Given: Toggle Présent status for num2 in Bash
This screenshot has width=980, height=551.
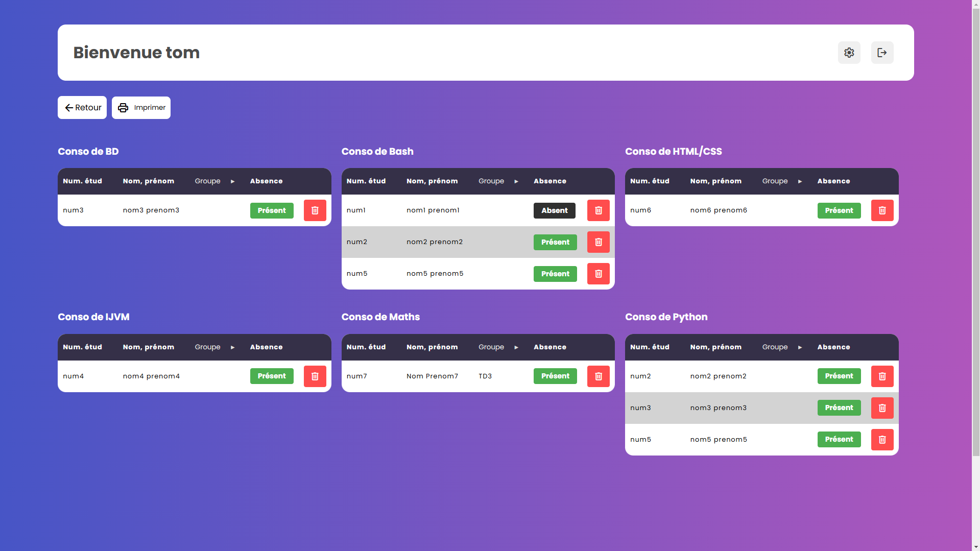Looking at the screenshot, I should (555, 242).
